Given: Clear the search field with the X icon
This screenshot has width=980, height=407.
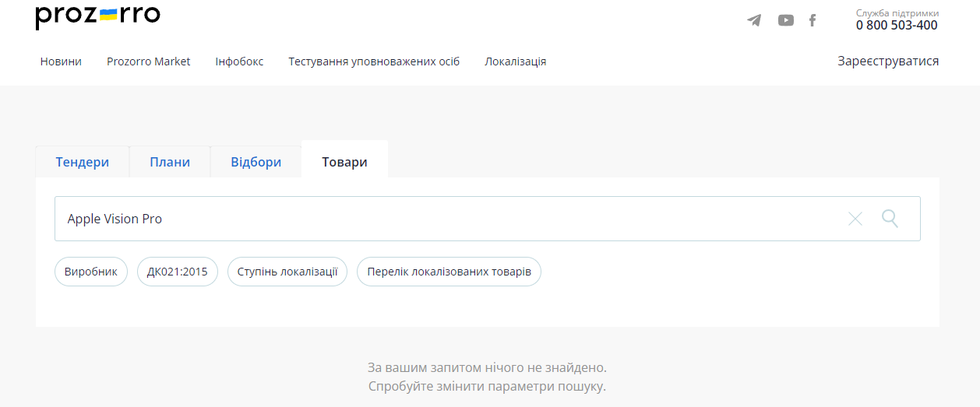Looking at the screenshot, I should tap(855, 219).
